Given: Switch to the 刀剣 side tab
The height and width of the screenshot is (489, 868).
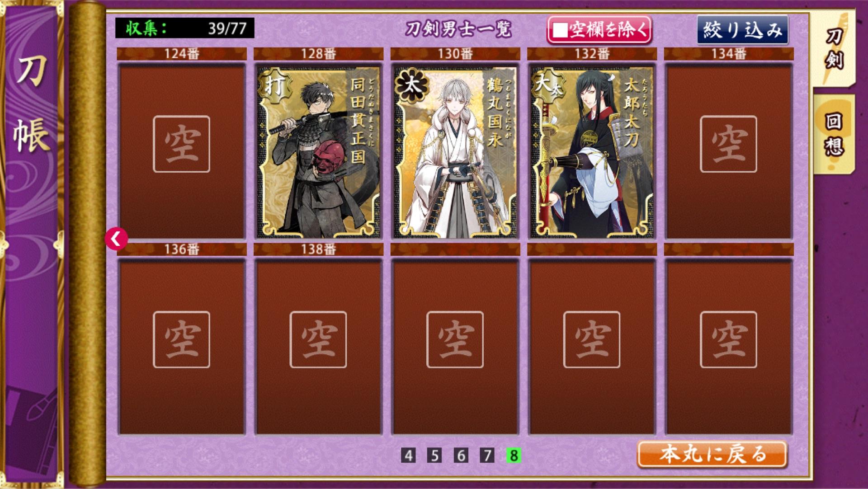Looking at the screenshot, I should tap(834, 50).
